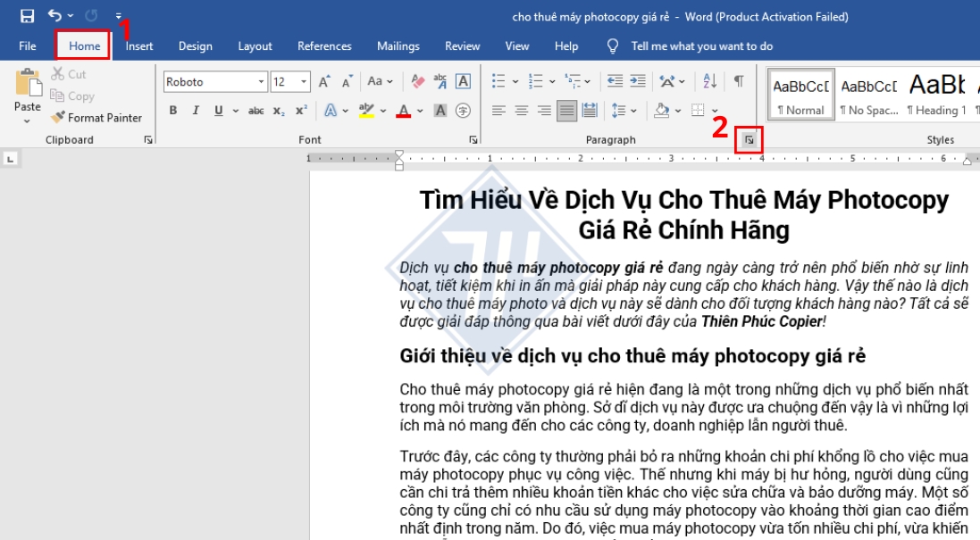Viewport: 980px width, 540px height.
Task: Apply strikethrough formatting
Action: click(x=256, y=111)
